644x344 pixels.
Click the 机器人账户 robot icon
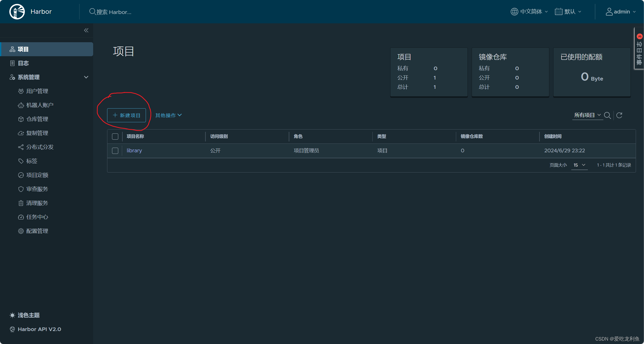(21, 105)
